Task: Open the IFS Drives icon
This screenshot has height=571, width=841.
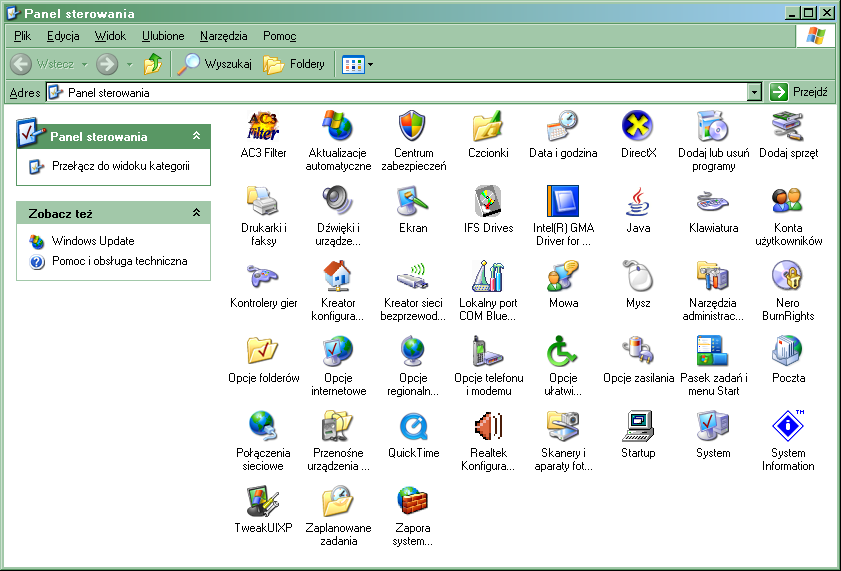Action: tap(488, 203)
